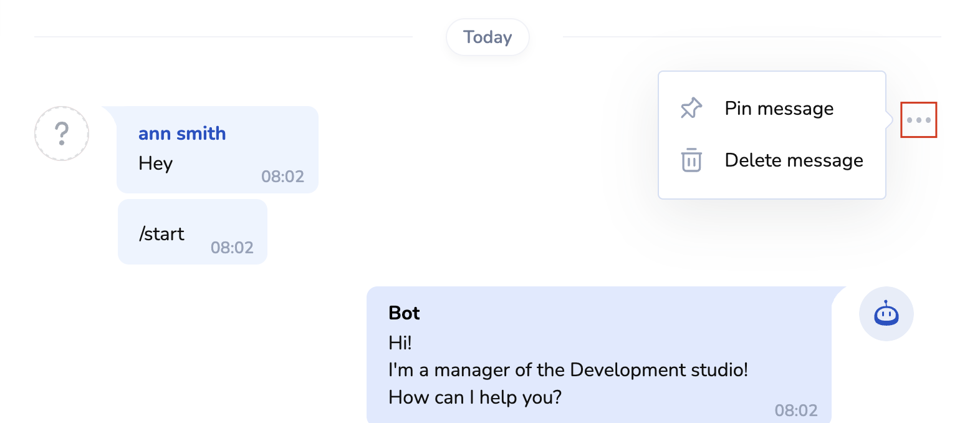Open the three-dots message options

click(x=918, y=120)
